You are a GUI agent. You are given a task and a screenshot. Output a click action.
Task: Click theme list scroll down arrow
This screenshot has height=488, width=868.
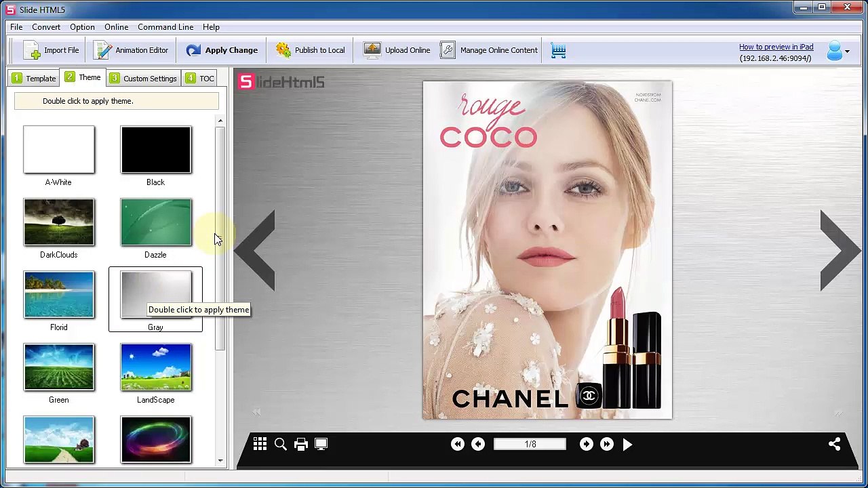coord(220,461)
